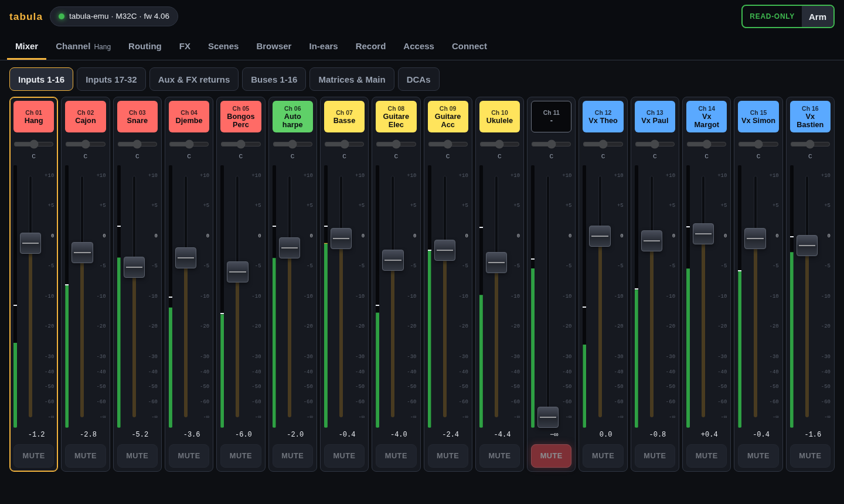Click the fader handle on Guitare Acc
The width and height of the screenshot is (844, 504).
[445, 250]
